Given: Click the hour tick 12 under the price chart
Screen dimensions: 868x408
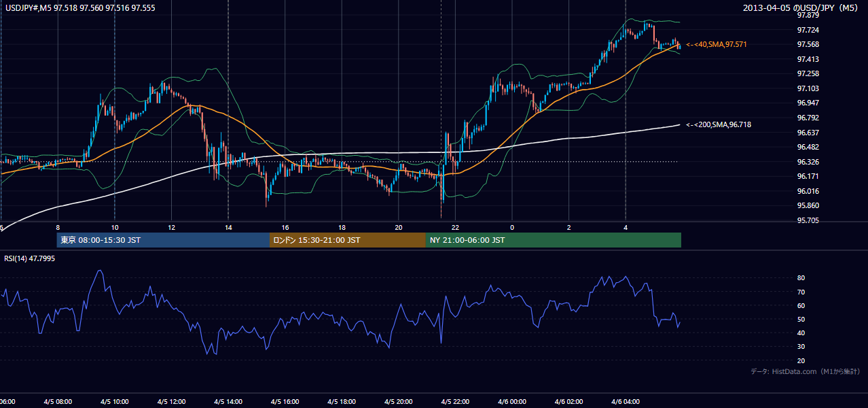Looking at the screenshot, I should click(171, 228).
